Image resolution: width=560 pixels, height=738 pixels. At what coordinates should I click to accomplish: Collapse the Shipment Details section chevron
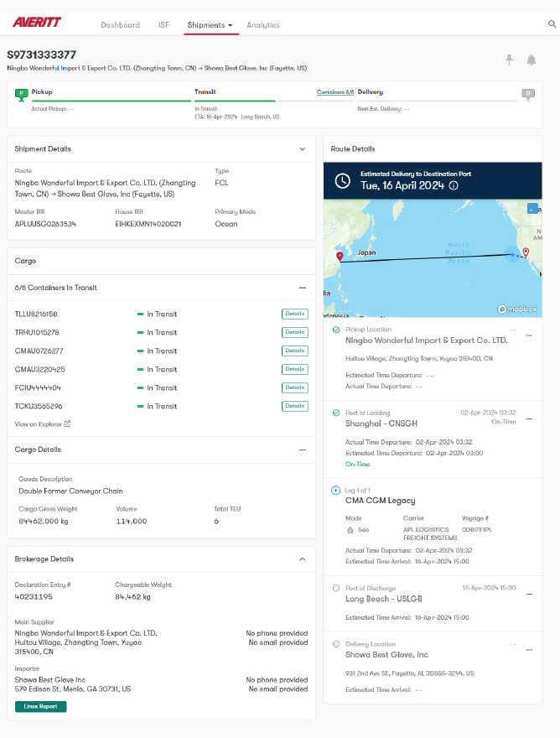(303, 149)
